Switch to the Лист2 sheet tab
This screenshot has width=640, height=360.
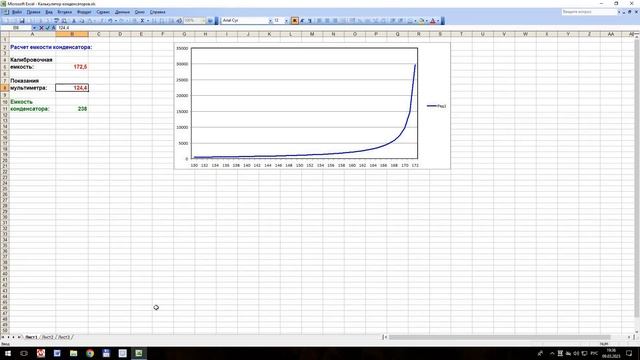[x=48, y=337]
